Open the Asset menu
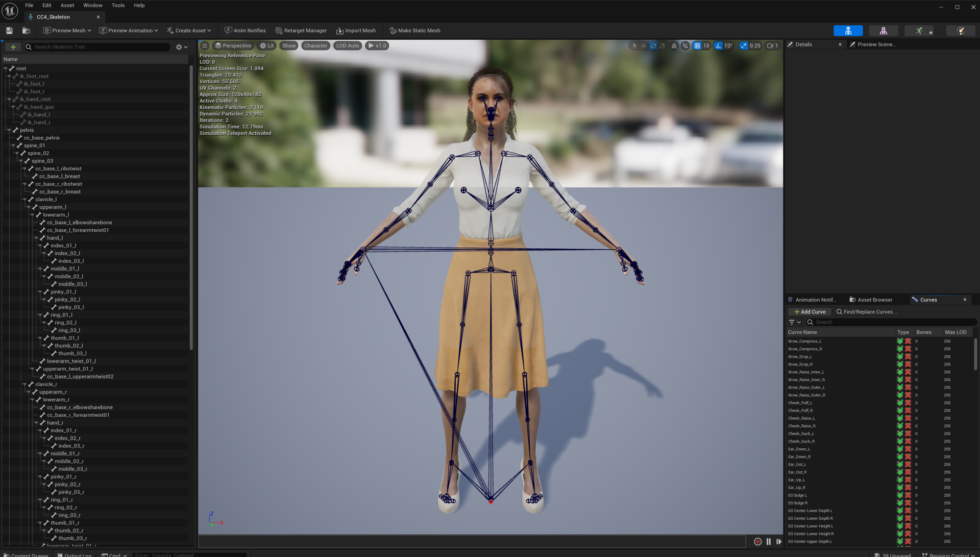 [67, 5]
